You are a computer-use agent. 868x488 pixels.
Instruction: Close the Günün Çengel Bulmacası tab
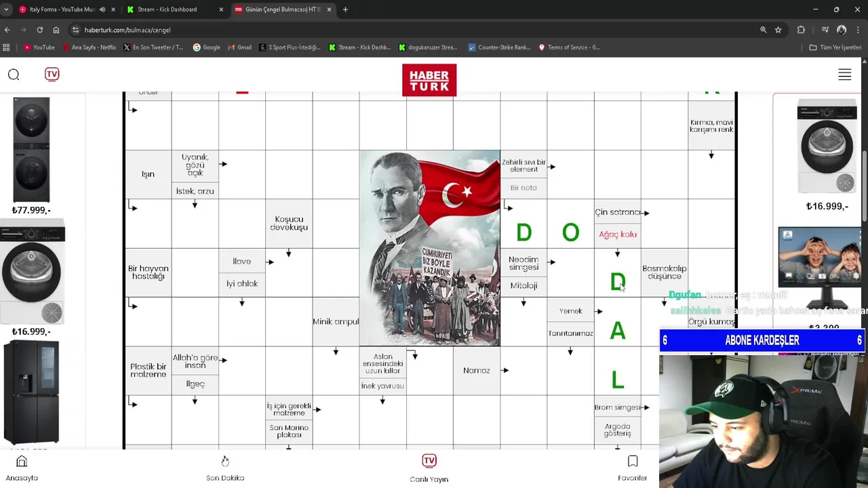[329, 9]
